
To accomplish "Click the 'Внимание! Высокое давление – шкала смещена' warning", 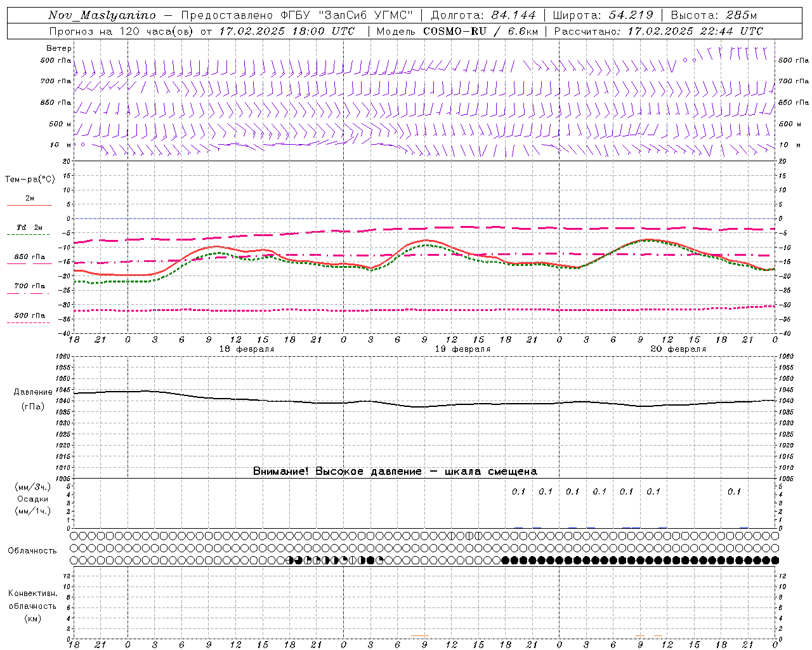I will point(395,471).
